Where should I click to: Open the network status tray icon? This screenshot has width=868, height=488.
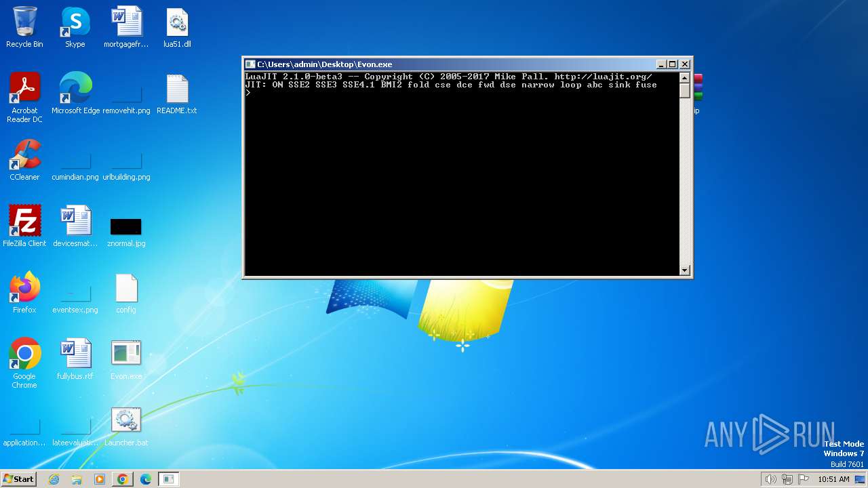(787, 479)
